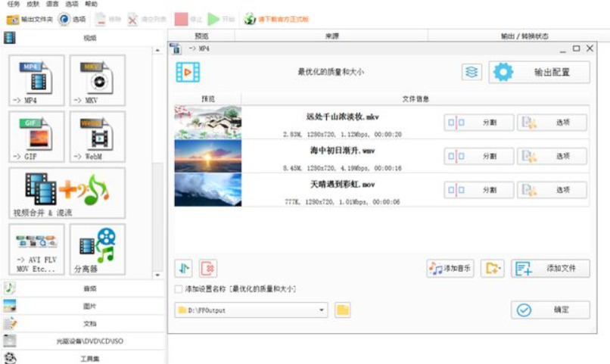Expand the 文档 category section

click(83, 323)
